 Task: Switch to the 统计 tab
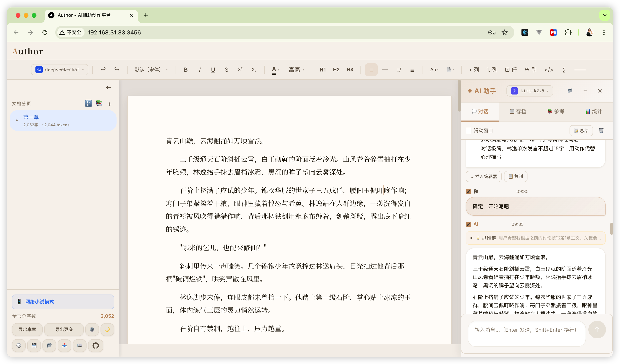pos(594,112)
